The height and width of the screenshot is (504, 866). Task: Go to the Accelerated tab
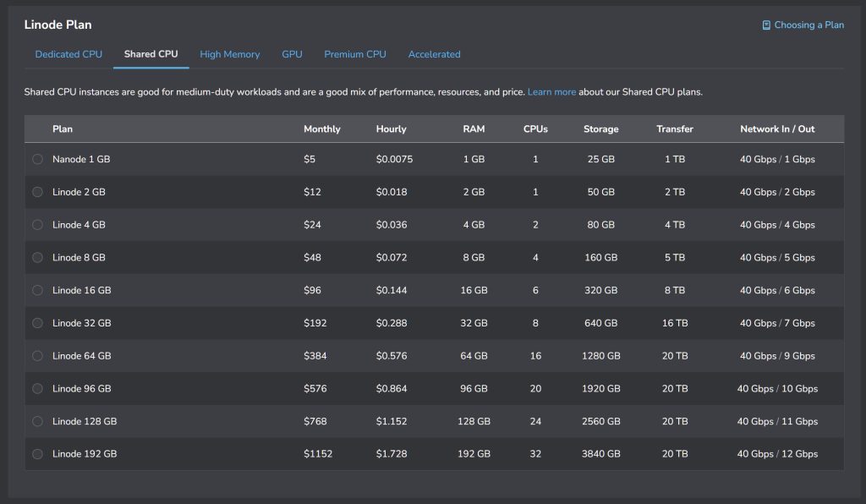pyautogui.click(x=434, y=54)
